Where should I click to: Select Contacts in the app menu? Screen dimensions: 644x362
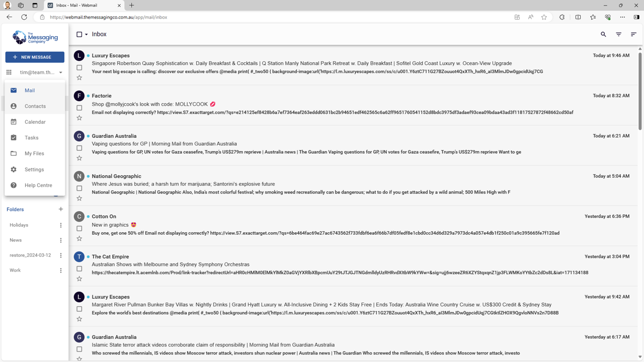(35, 106)
